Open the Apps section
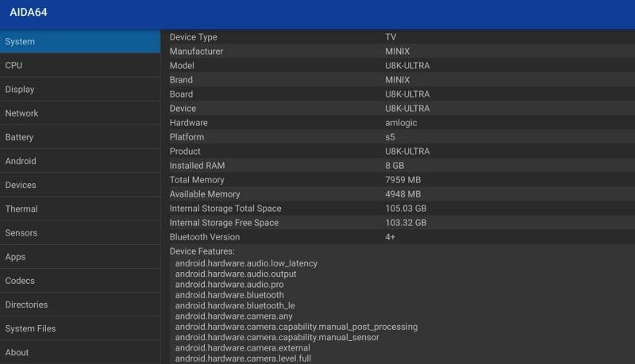The height and width of the screenshot is (364, 635). click(79, 257)
